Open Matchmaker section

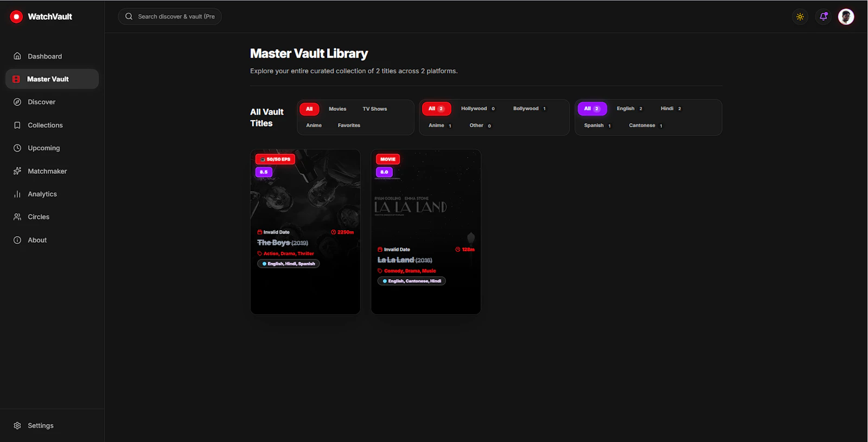52,171
